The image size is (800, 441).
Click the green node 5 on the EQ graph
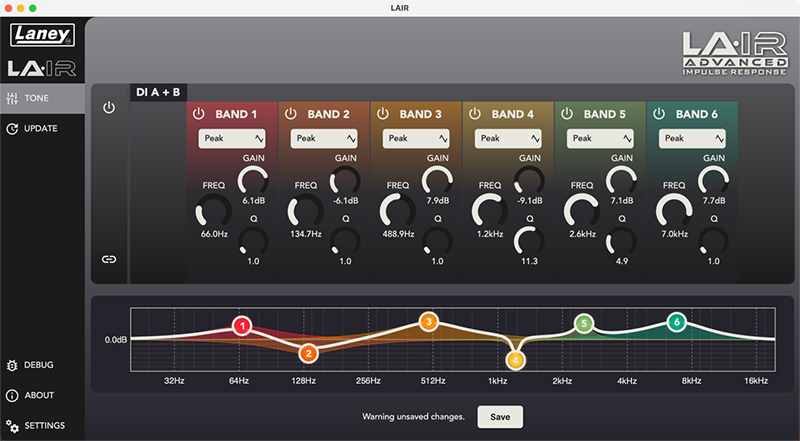click(584, 323)
